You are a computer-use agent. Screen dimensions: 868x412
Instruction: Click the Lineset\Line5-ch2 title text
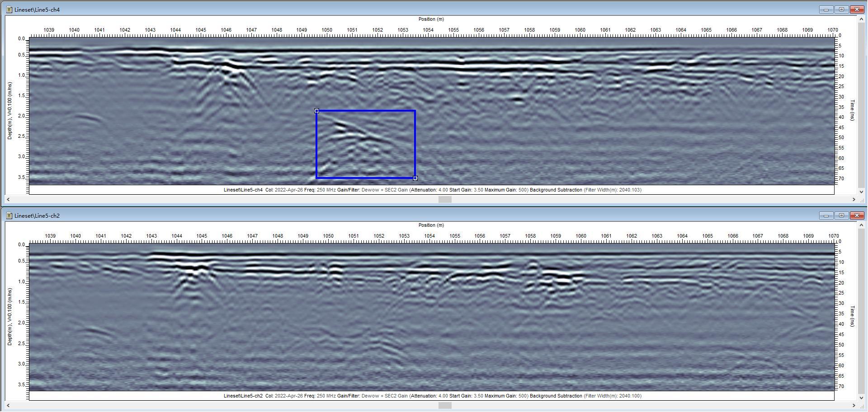[37, 215]
